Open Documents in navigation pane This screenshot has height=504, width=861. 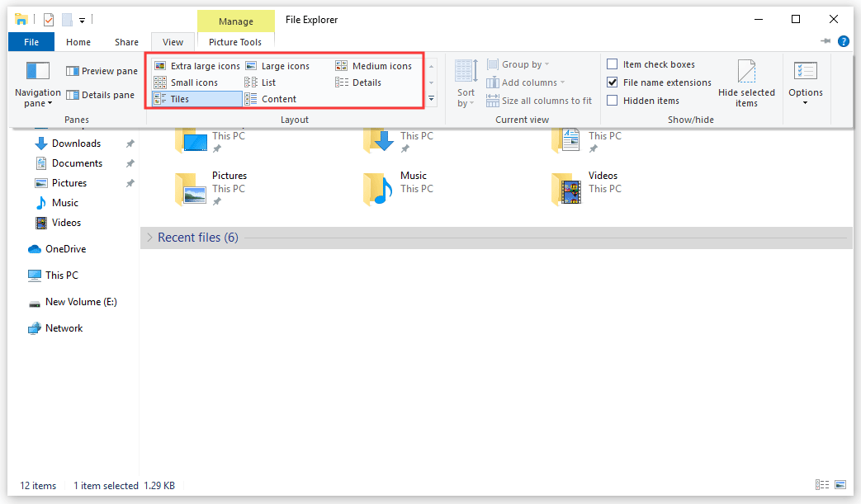coord(69,163)
